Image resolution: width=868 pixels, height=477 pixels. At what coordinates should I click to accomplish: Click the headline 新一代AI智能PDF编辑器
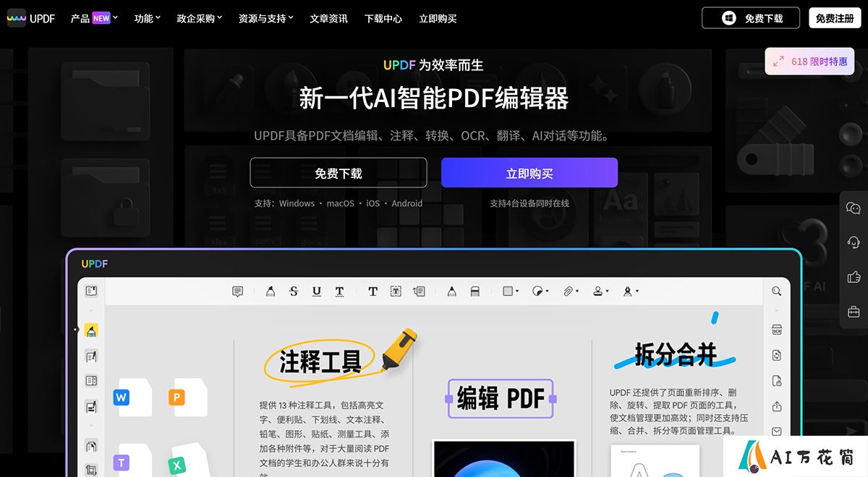pos(434,98)
